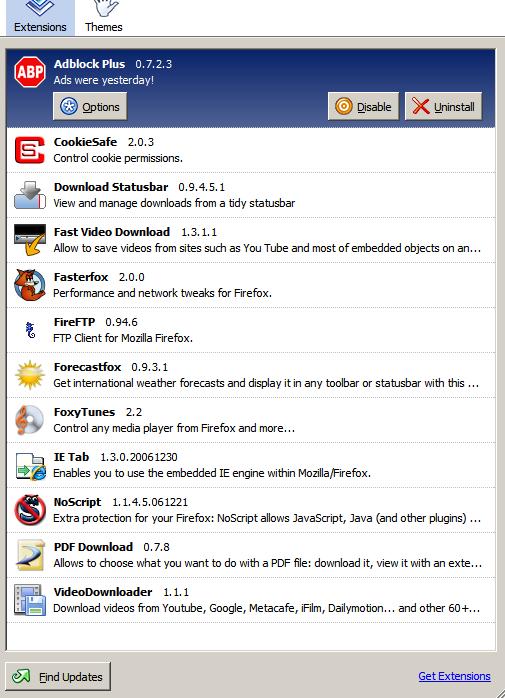Select the Forecastfox extension row

coord(251,375)
